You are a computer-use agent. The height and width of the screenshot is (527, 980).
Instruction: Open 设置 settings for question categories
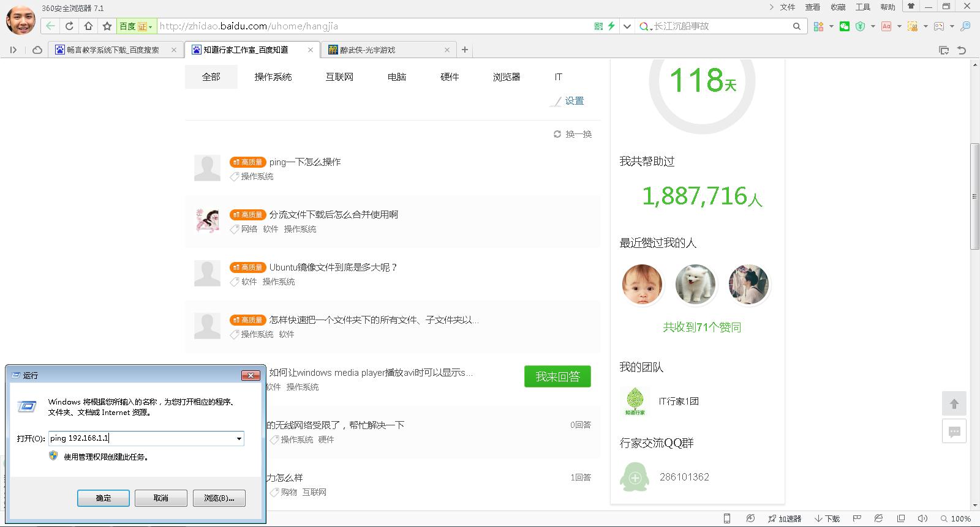coord(568,101)
